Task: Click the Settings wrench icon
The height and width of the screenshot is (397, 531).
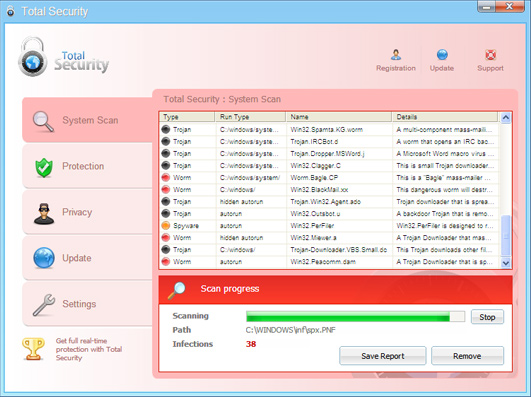Action: coord(44,305)
